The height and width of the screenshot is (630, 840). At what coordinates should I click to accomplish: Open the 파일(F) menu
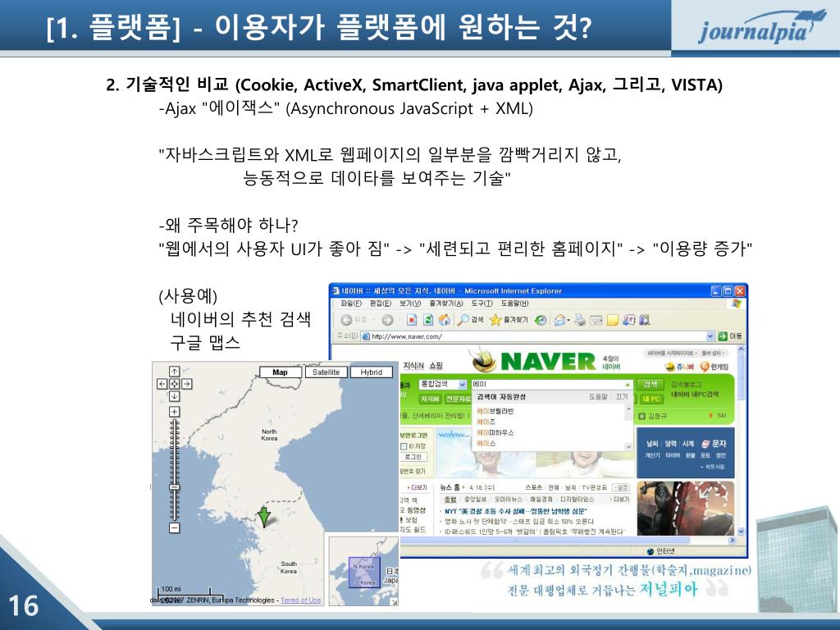(351, 304)
